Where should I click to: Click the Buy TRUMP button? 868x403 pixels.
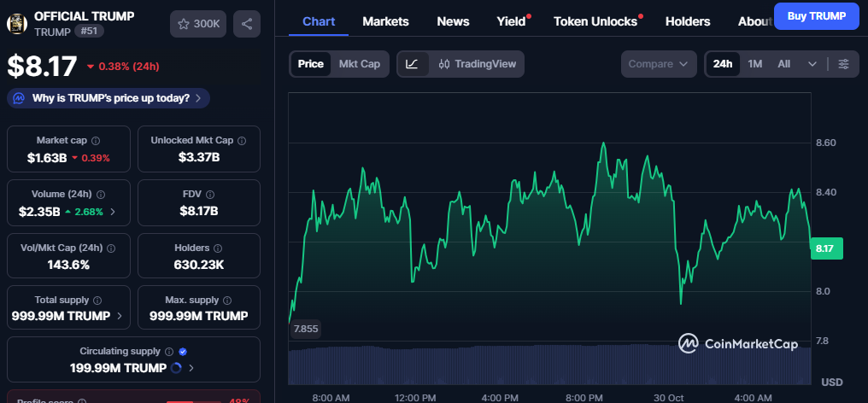pyautogui.click(x=816, y=15)
